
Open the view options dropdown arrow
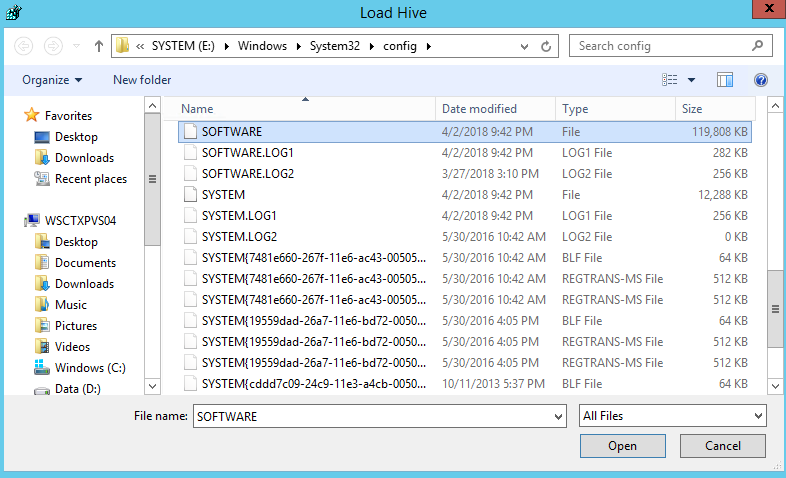point(691,80)
